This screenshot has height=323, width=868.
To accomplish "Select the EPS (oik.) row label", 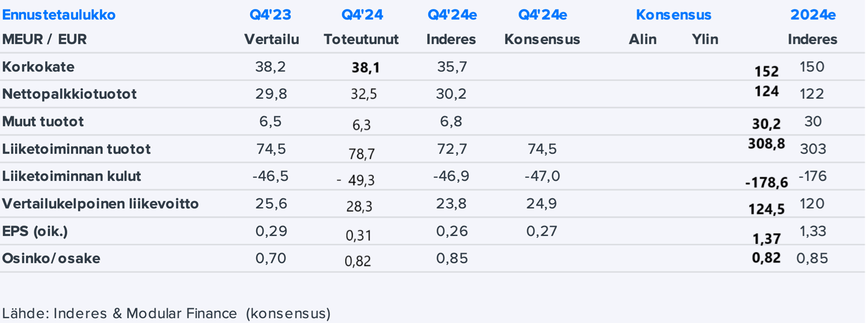I will (x=35, y=231).
